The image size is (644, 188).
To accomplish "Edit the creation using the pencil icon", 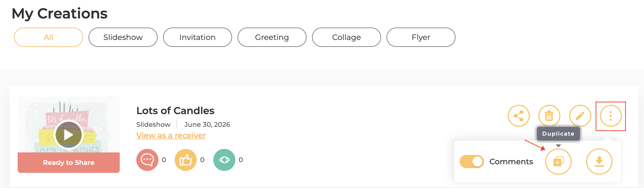I will click(580, 116).
